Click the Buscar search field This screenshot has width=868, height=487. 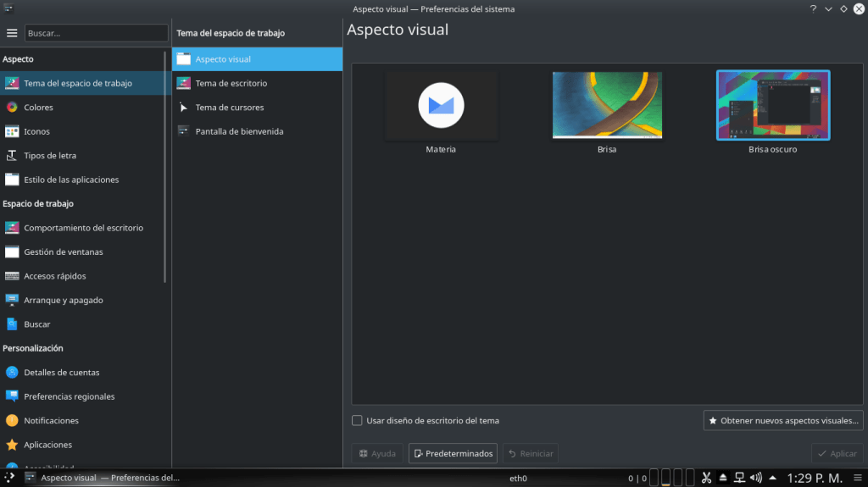[96, 33]
